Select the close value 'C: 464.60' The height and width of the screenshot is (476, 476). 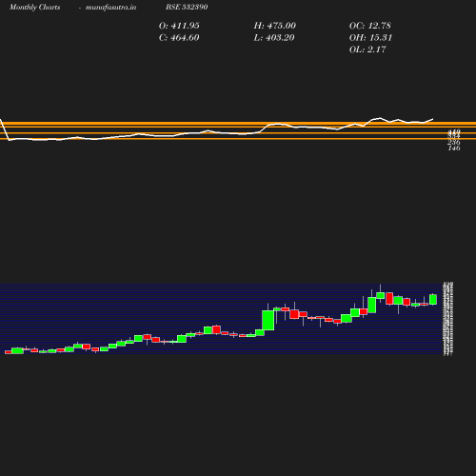click(179, 37)
